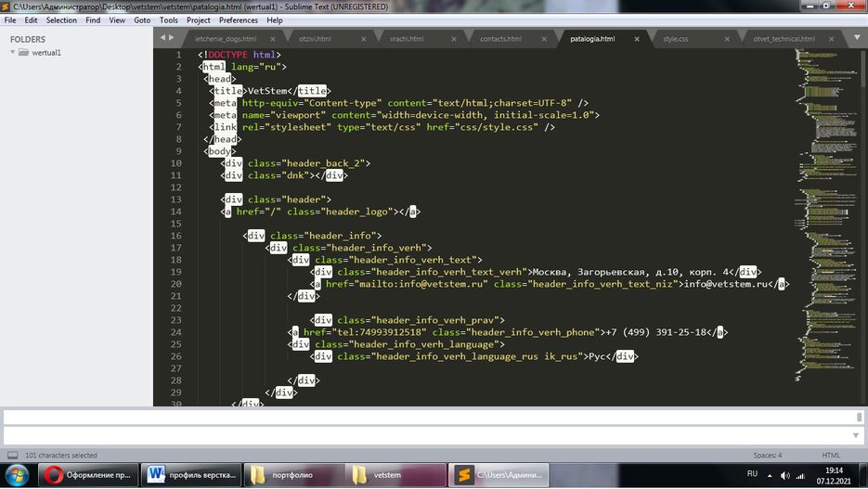
Task: Click the wertual1 folder icon
Action: click(x=23, y=52)
